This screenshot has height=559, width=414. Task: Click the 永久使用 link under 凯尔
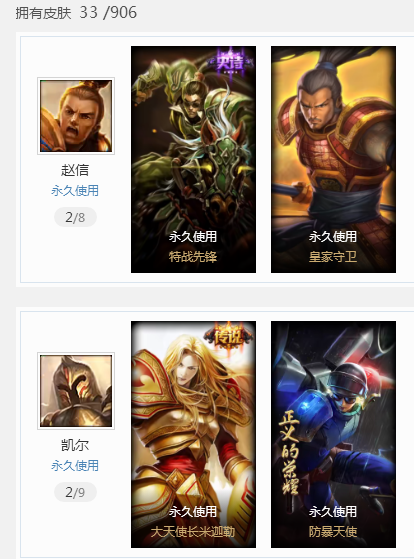coord(75,466)
